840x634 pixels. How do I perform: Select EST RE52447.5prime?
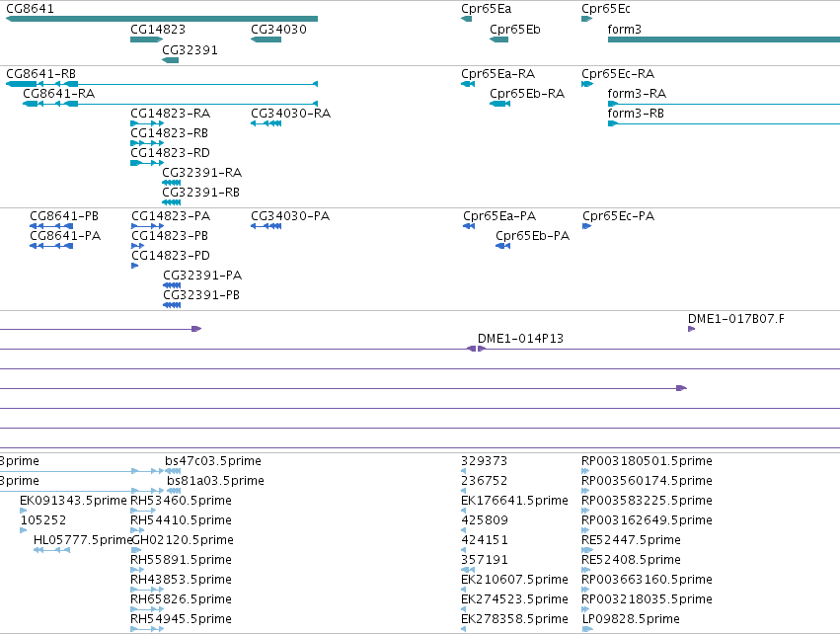(x=587, y=550)
